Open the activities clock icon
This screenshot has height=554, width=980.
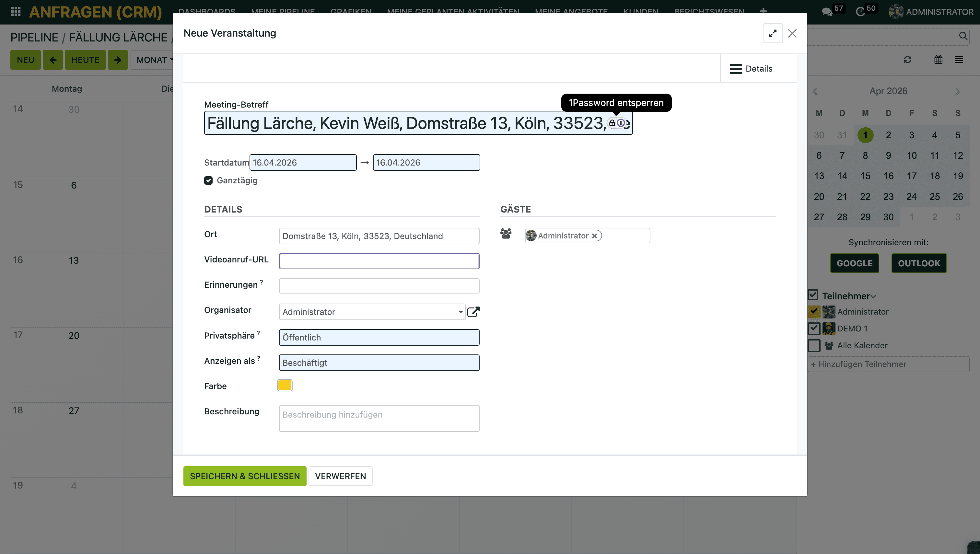click(860, 12)
